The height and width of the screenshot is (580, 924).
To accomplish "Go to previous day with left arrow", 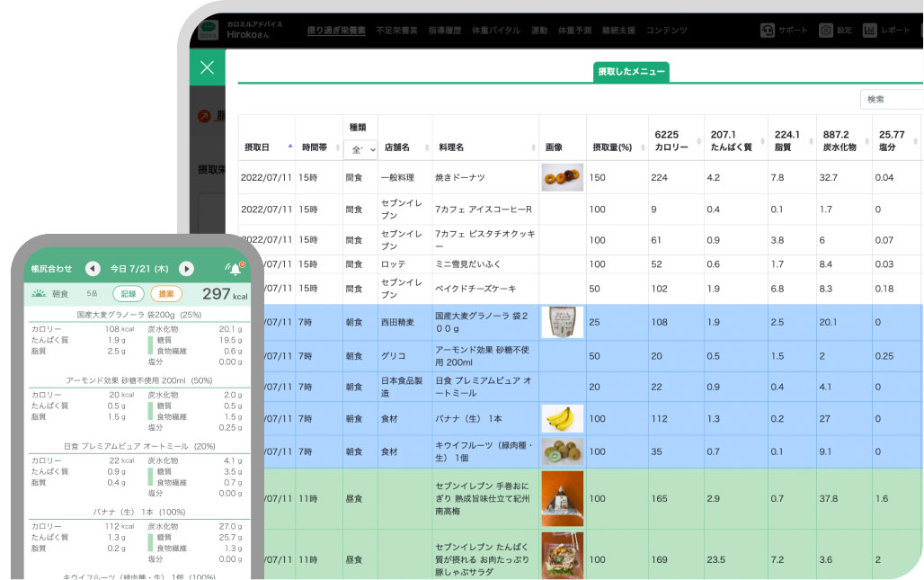I will pyautogui.click(x=92, y=269).
